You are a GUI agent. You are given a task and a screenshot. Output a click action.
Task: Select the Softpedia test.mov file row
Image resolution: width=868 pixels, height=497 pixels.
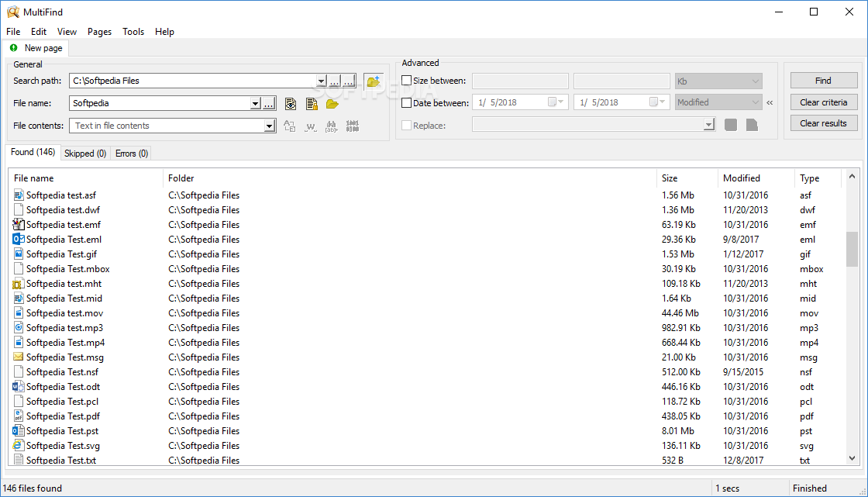pyautogui.click(x=427, y=313)
